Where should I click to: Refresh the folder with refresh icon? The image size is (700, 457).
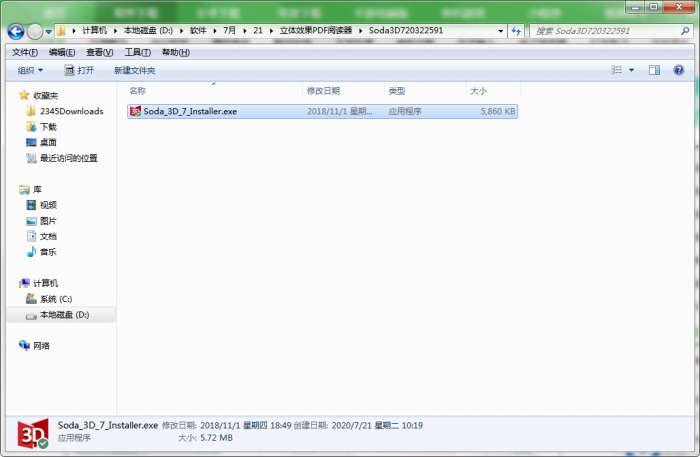coord(516,31)
